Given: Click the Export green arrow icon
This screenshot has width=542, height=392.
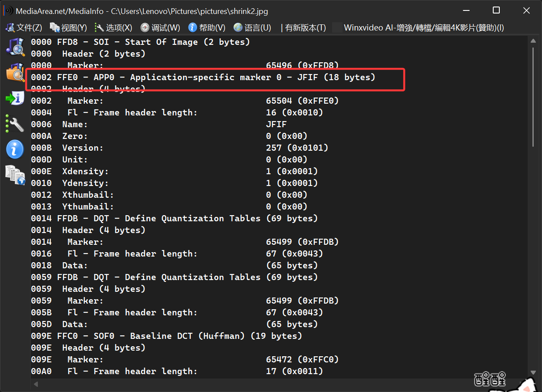Looking at the screenshot, I should [x=15, y=98].
